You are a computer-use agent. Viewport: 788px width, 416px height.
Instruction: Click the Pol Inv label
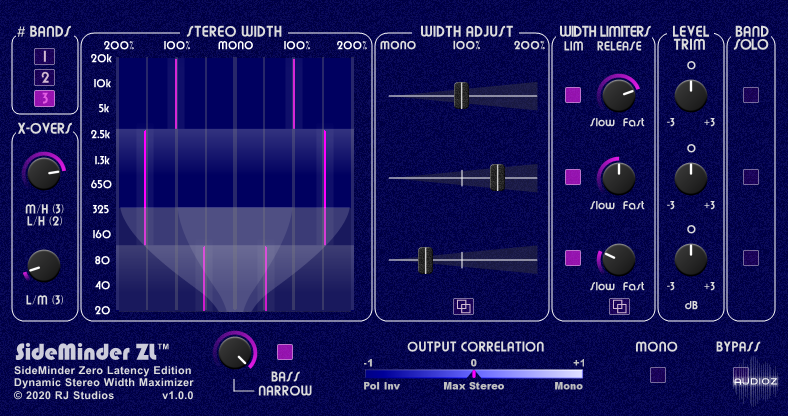pyautogui.click(x=380, y=386)
